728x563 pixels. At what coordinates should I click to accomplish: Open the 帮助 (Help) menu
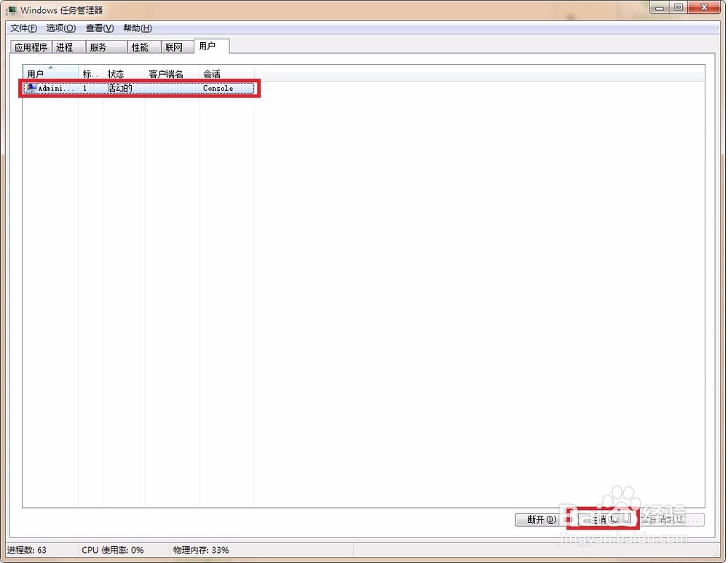135,28
